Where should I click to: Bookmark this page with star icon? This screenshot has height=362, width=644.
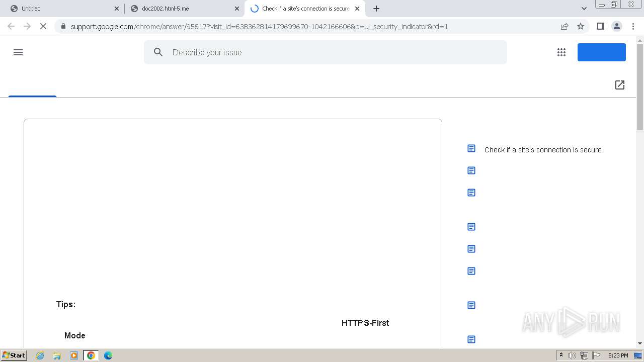click(581, 26)
